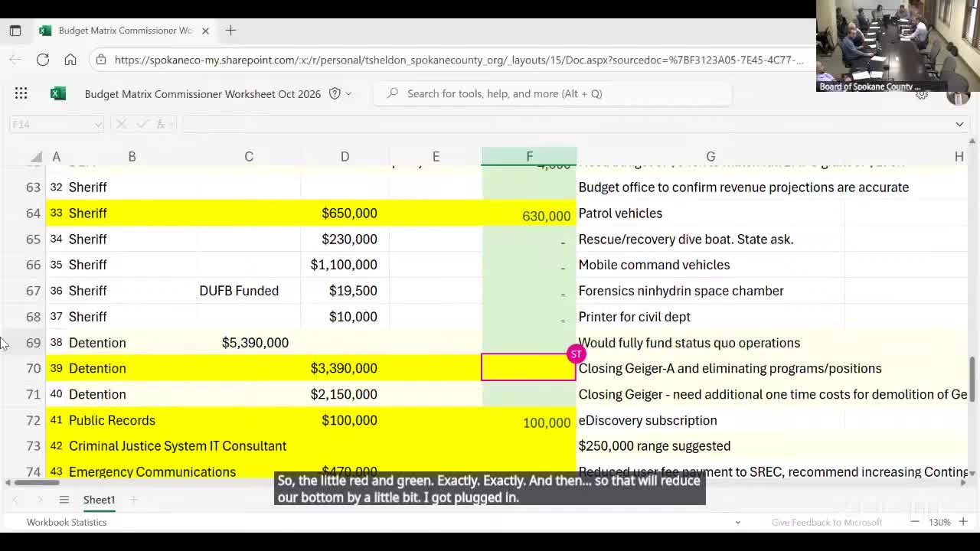The width and height of the screenshot is (980, 551).
Task: Click the search for tools and help box
Action: tap(551, 93)
